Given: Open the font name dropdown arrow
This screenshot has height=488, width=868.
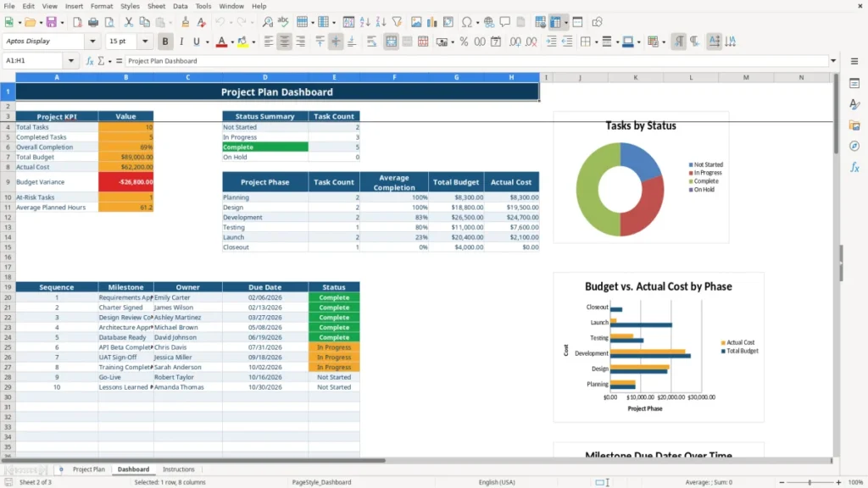Looking at the screenshot, I should click(92, 42).
